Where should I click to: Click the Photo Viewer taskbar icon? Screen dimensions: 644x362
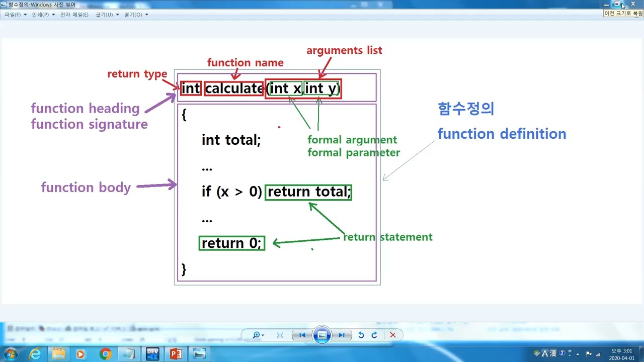click(x=200, y=354)
